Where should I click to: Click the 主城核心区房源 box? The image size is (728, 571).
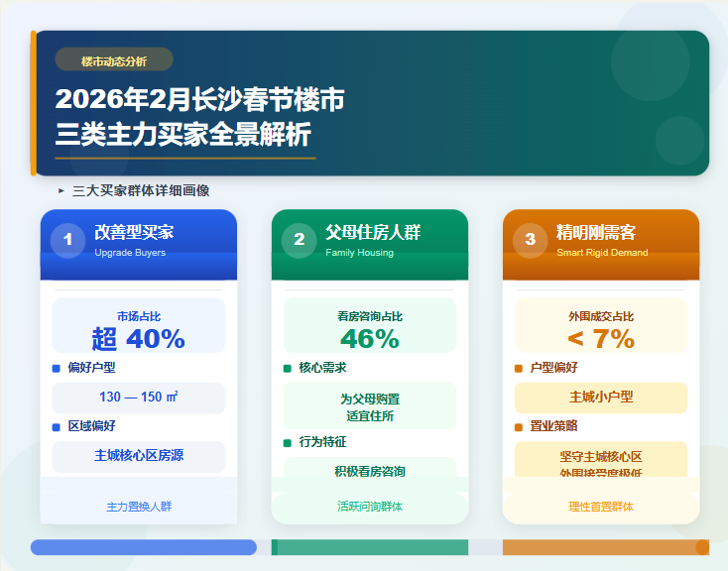(139, 456)
